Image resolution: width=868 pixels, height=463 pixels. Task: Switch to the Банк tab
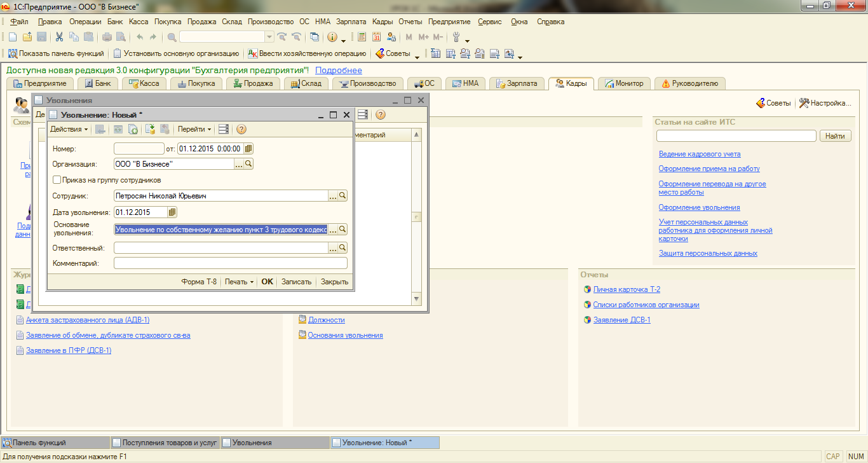97,83
